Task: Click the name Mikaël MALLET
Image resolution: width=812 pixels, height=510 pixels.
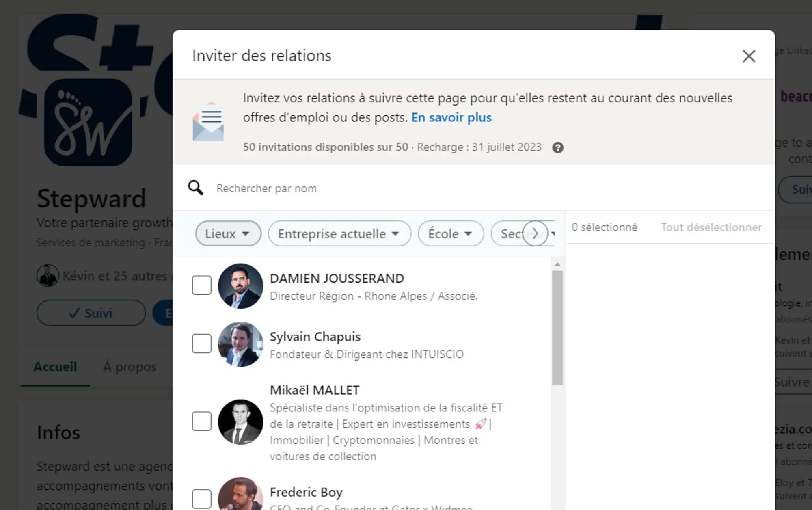Action: pyautogui.click(x=315, y=390)
